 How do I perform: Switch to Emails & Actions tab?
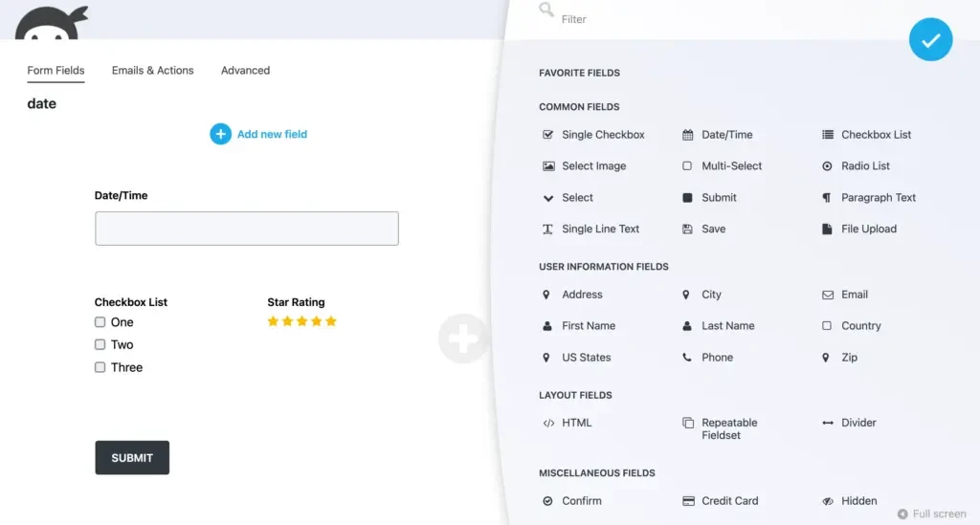coord(152,71)
